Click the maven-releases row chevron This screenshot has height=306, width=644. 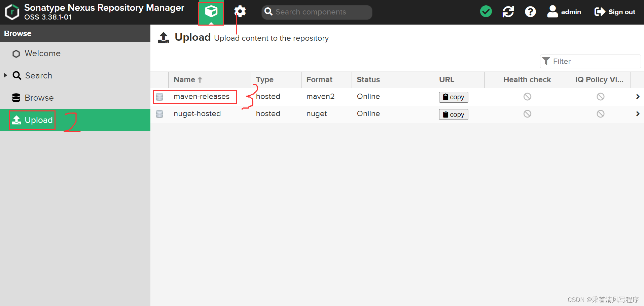pos(638,97)
